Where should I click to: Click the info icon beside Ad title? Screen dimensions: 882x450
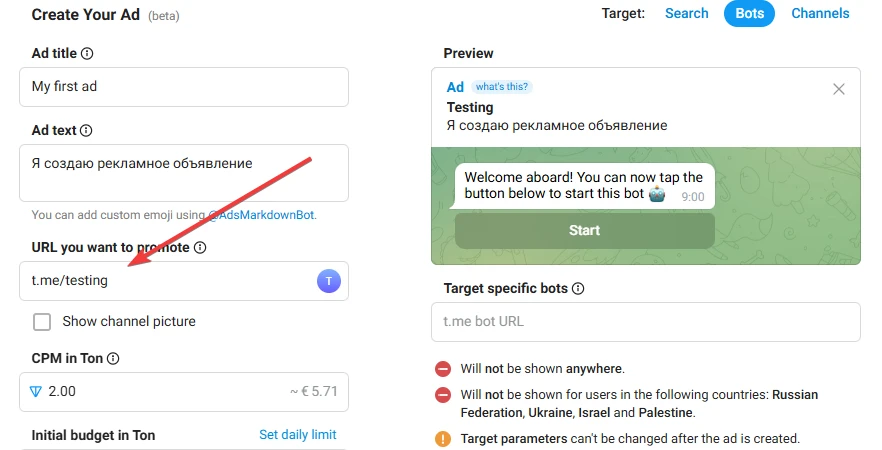click(87, 53)
